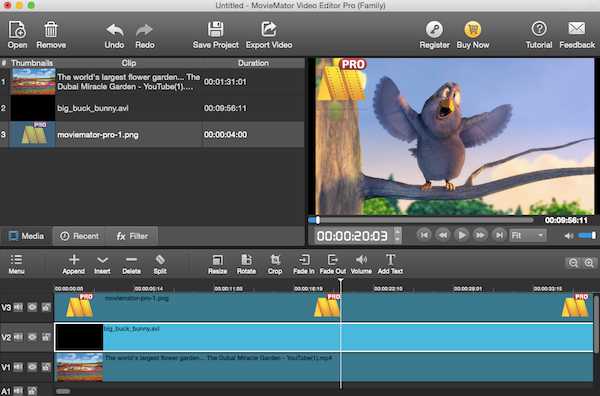This screenshot has width=600, height=396.
Task: Mute track V3
Action: tap(18, 307)
